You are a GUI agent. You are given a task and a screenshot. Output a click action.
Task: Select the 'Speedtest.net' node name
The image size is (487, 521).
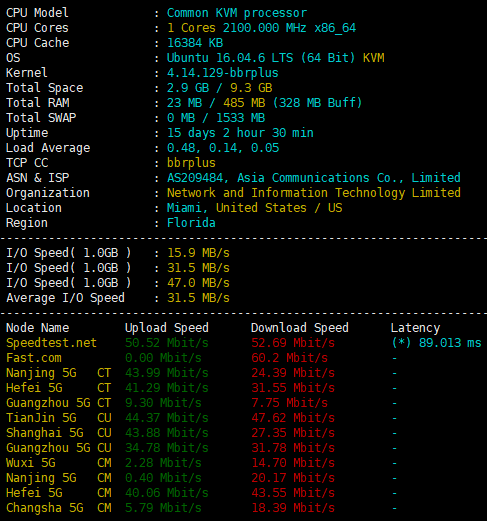tap(51, 343)
